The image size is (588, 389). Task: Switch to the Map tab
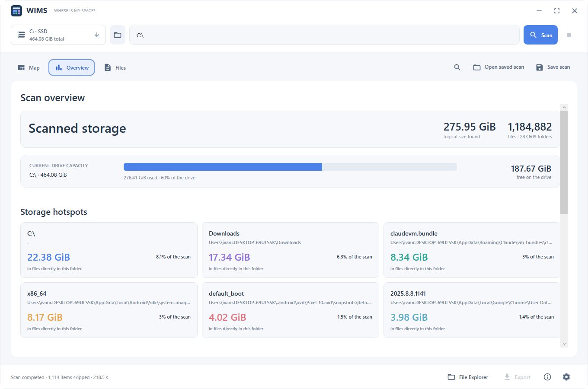(x=29, y=67)
